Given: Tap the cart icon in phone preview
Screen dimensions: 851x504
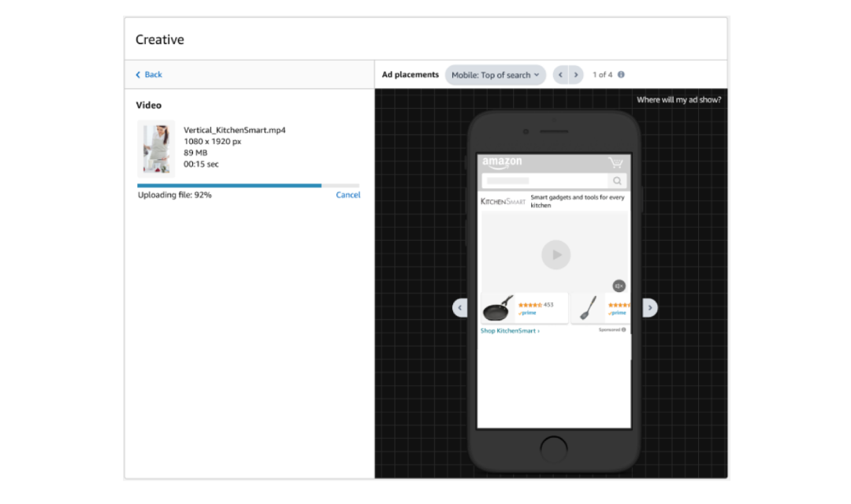Looking at the screenshot, I should 615,162.
